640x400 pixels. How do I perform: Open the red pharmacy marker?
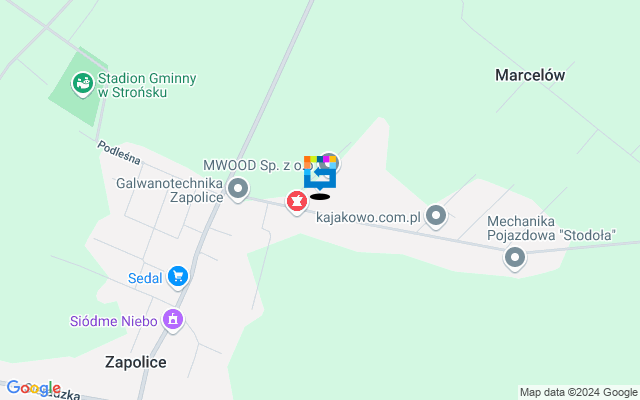pos(297,202)
